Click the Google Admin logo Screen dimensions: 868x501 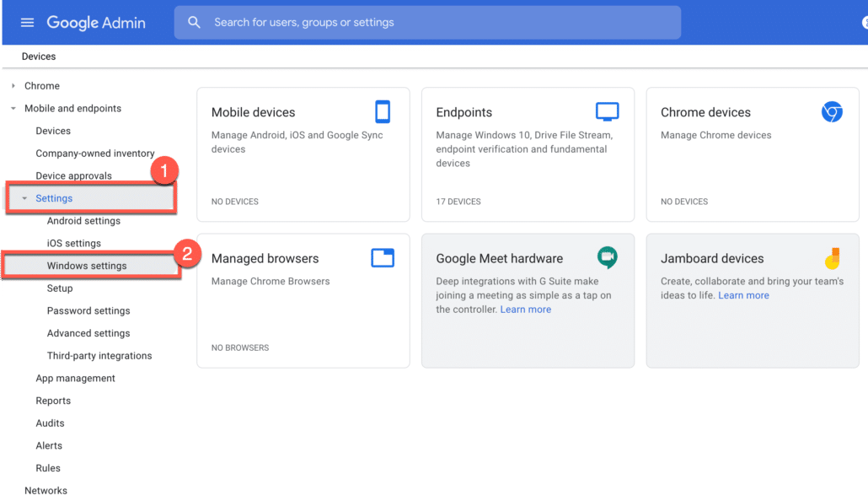[x=96, y=23]
